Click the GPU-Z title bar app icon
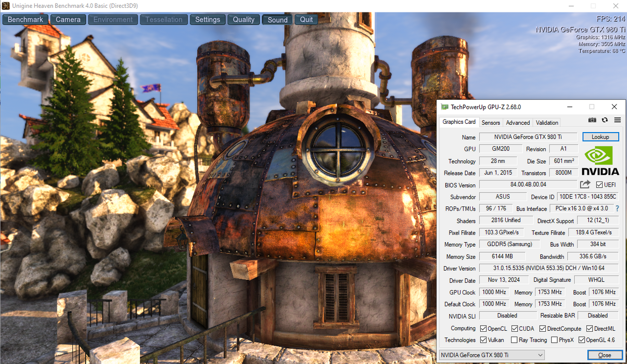The width and height of the screenshot is (627, 364). click(x=444, y=107)
